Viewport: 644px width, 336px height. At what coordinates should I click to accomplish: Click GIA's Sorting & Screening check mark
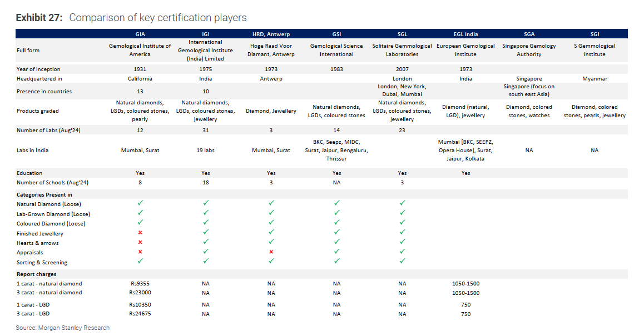[x=140, y=261]
